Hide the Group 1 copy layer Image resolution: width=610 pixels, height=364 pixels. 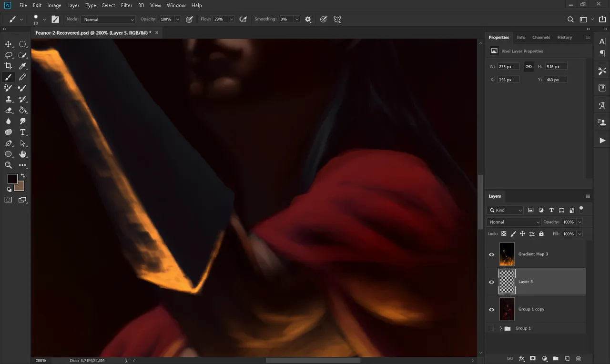tap(491, 310)
